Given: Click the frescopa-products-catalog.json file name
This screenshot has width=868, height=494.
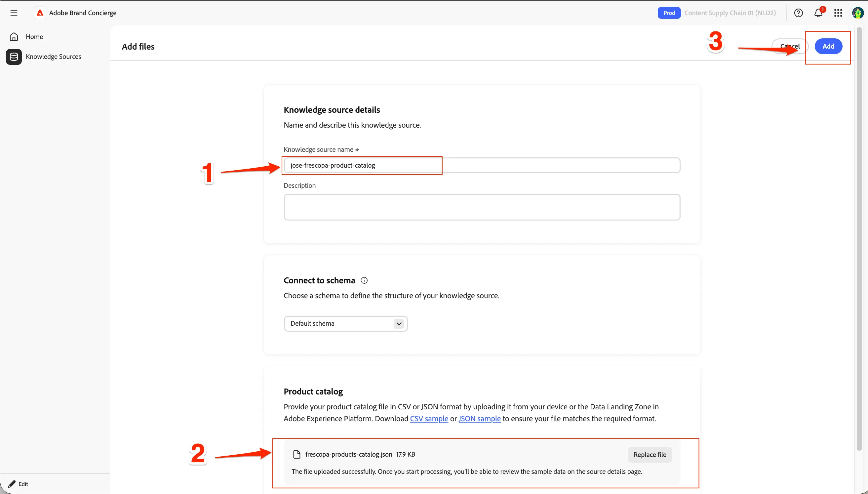Looking at the screenshot, I should (349, 454).
